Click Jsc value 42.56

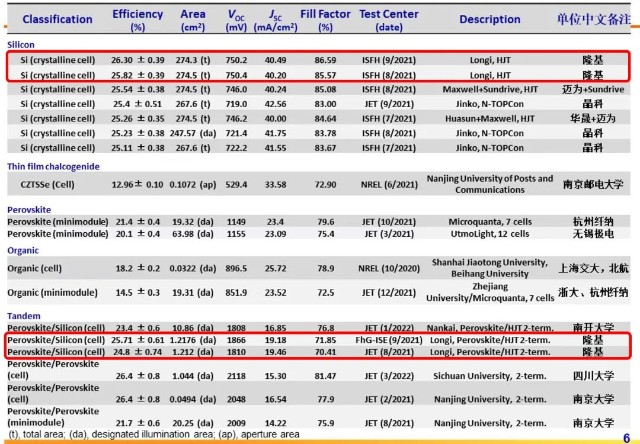tap(275, 104)
